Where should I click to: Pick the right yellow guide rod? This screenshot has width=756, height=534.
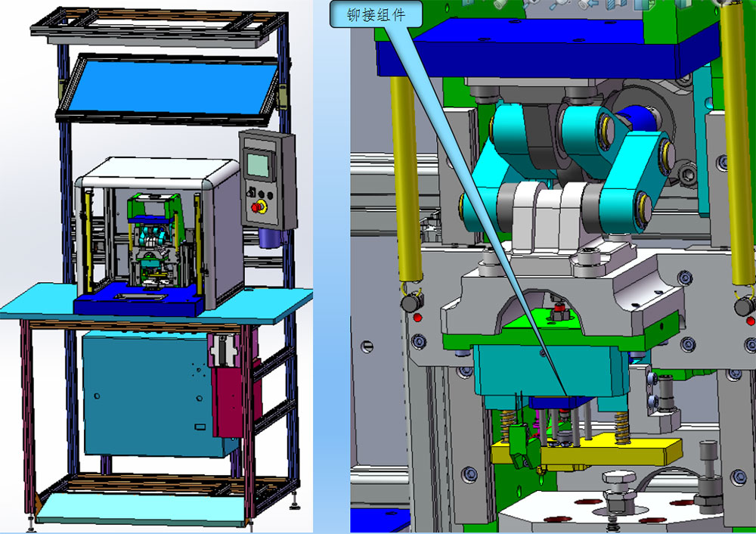click(x=738, y=151)
